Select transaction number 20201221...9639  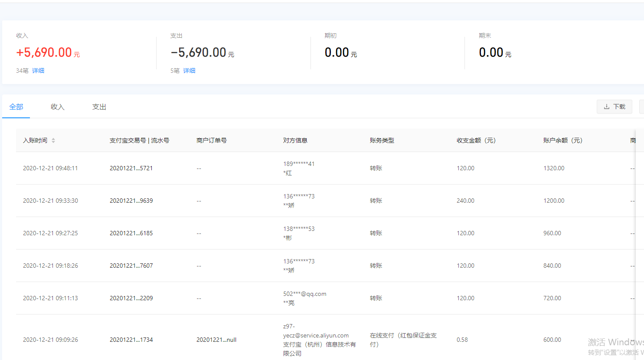(131, 201)
